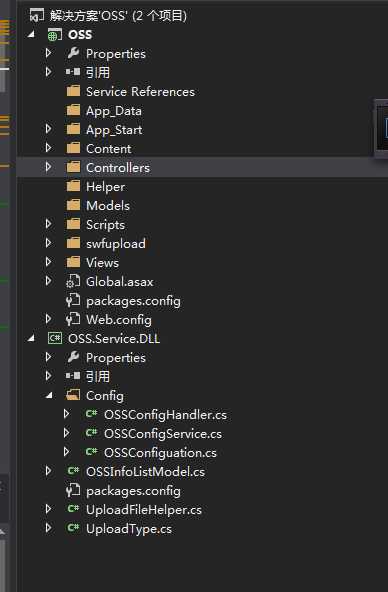Select the OSSInfoListModel.cs file label
388x592 pixels.
146,472
